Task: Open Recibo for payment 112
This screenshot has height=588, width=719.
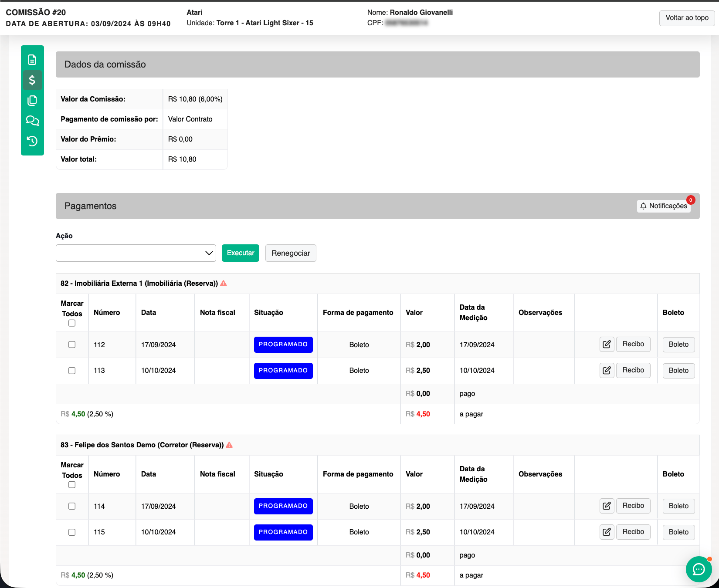Action: [633, 344]
